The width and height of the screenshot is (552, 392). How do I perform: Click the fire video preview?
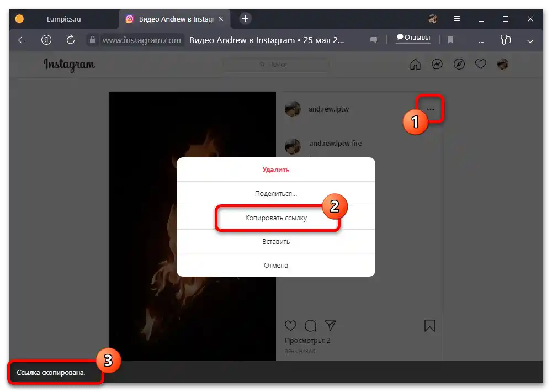click(x=193, y=226)
